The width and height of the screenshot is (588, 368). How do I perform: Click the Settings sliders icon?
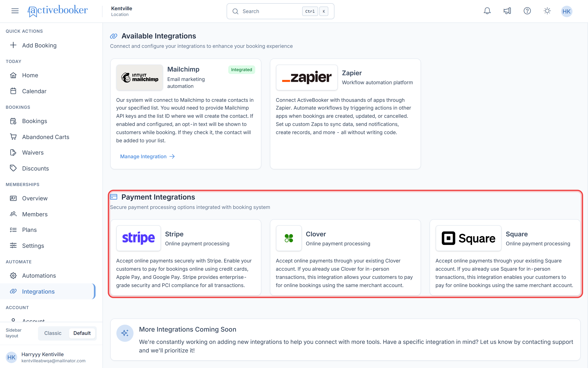click(13, 245)
